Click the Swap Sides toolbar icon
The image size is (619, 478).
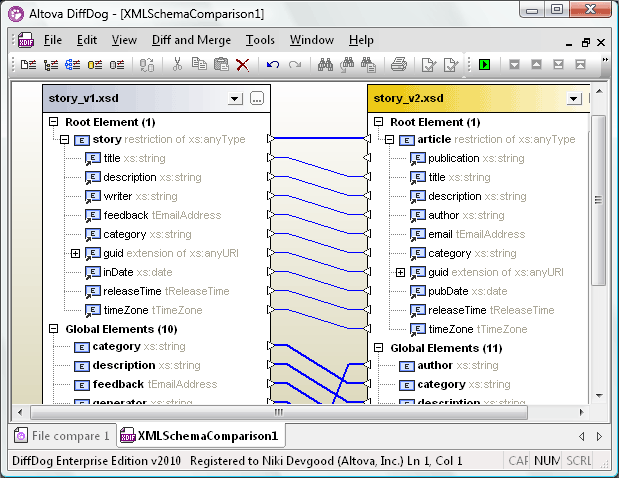click(147, 64)
